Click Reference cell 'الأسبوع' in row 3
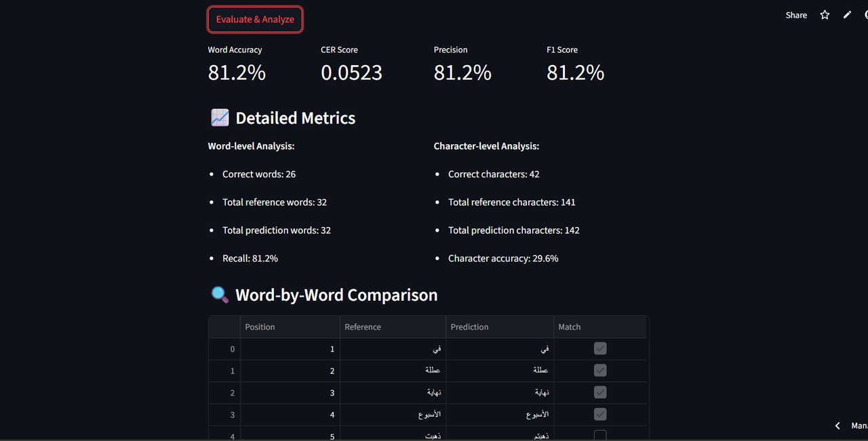This screenshot has height=441, width=868. pyautogui.click(x=393, y=415)
